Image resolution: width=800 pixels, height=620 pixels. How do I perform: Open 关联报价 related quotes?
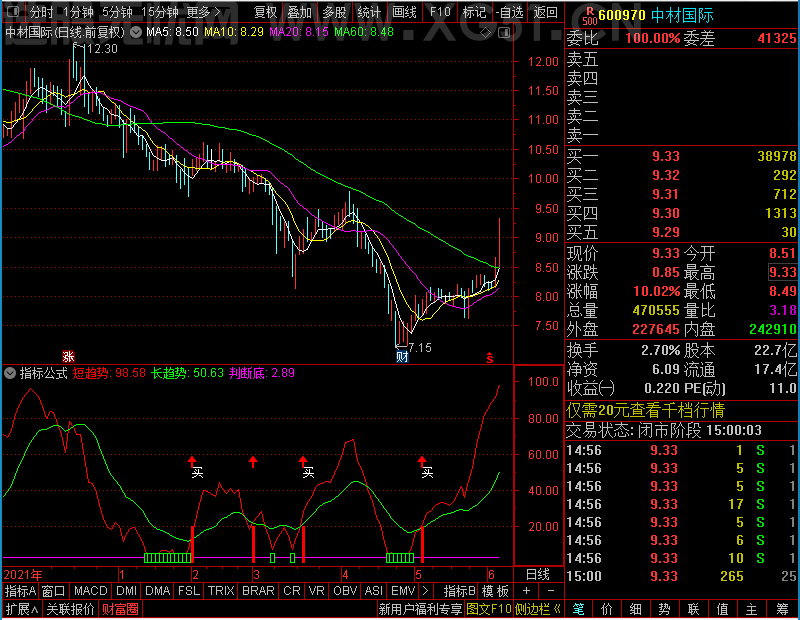tap(70, 609)
